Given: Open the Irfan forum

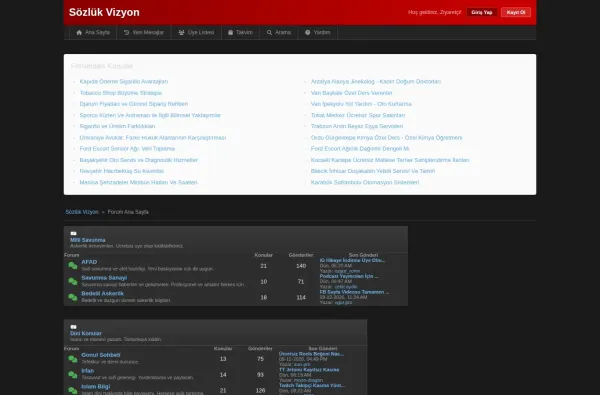Looking at the screenshot, I should [x=88, y=371].
